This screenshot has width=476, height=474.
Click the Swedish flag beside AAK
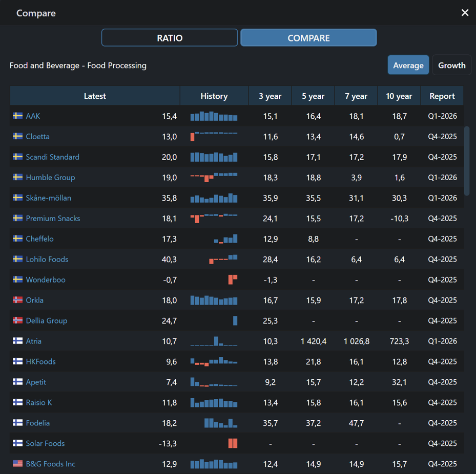pyautogui.click(x=17, y=116)
